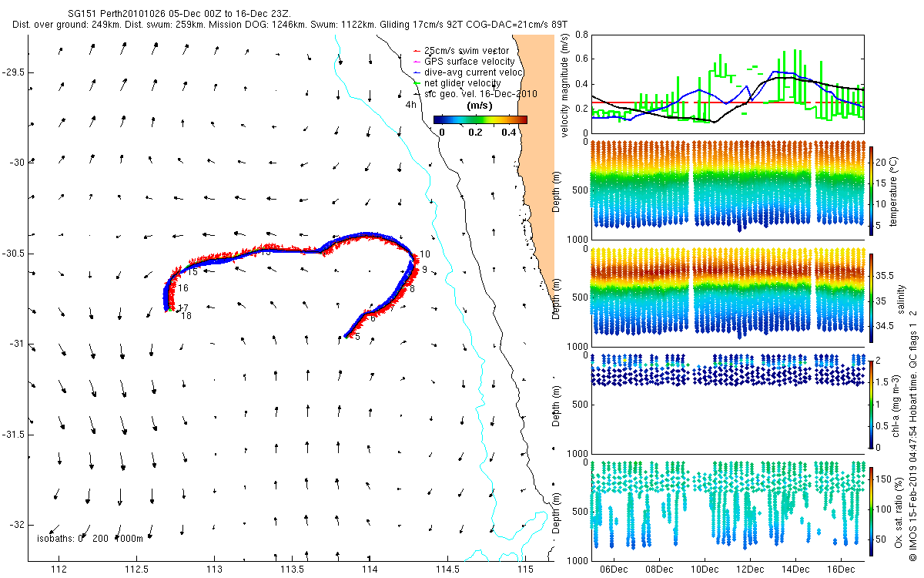Click track day marker '5' at glider start

[357, 336]
